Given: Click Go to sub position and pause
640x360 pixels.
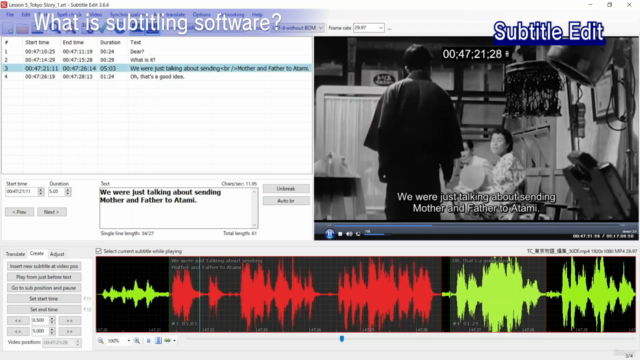Looking at the screenshot, I should [44, 288].
